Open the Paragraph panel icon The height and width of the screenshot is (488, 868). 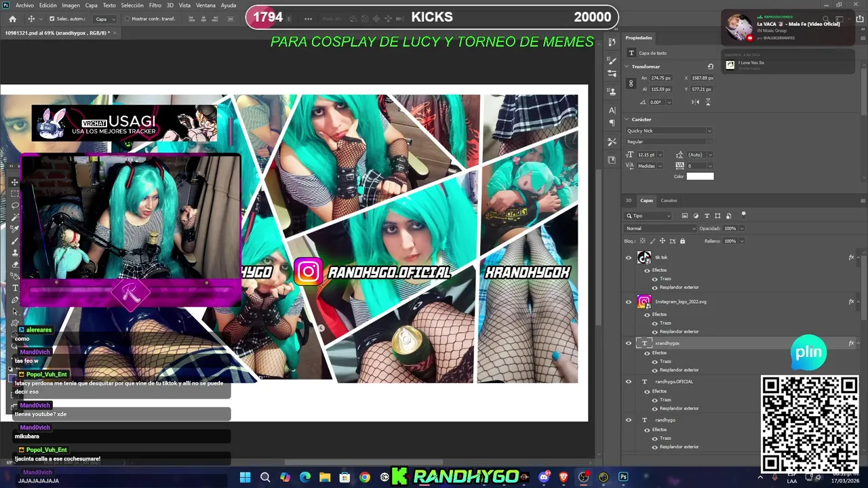[612, 123]
